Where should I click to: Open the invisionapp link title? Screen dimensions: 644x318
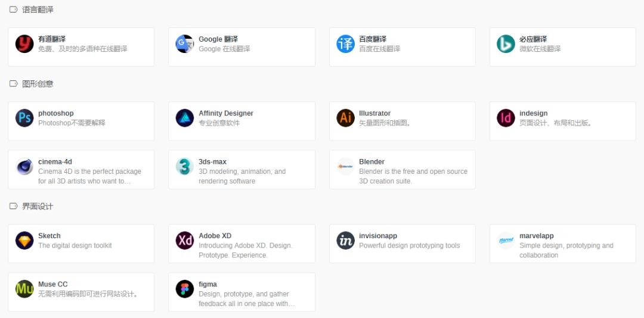(377, 236)
